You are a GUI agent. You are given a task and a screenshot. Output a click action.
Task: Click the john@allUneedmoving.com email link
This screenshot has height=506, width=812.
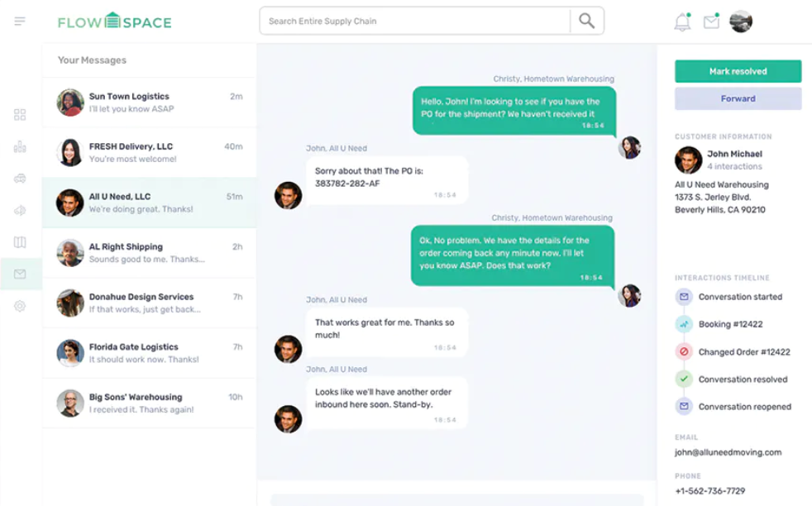tap(728, 452)
